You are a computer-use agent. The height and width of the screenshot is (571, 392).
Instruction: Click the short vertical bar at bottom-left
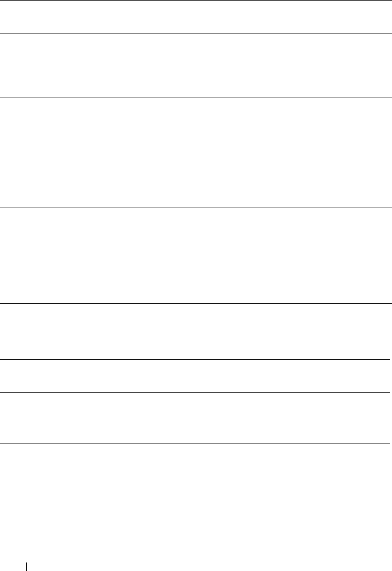[27, 567]
